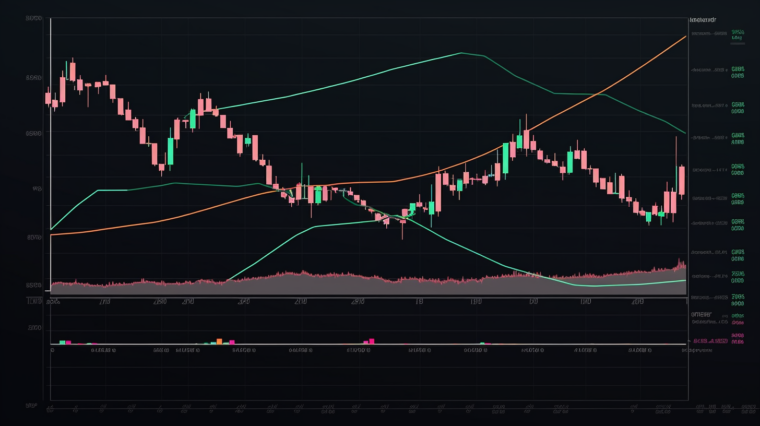This screenshot has width=760, height=426.
Task: Click the orange bar in the lower indicator panel
Action: (218, 341)
